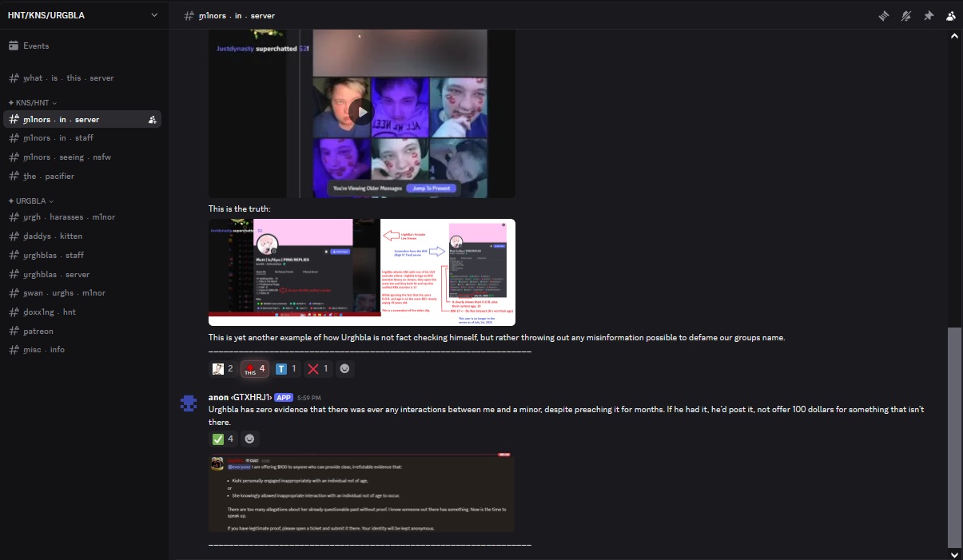
Task: Click the chat scrollbar thumb
Action: pyautogui.click(x=954, y=436)
